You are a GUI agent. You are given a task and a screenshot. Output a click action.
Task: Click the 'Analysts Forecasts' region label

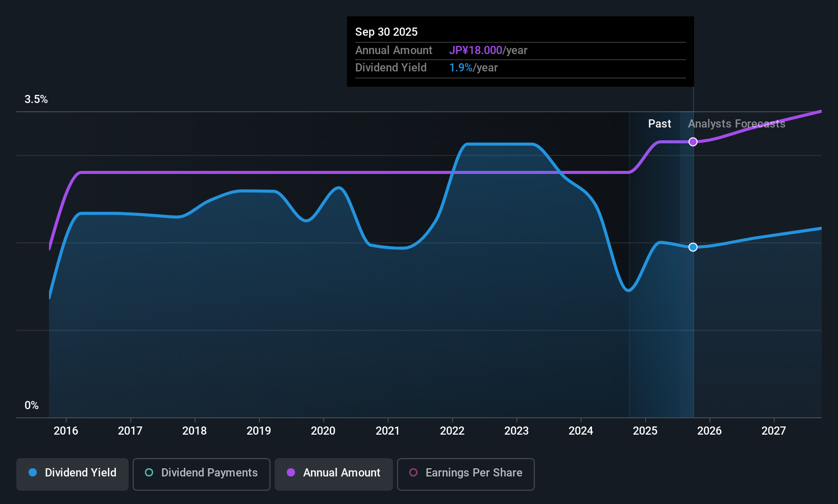(x=736, y=124)
